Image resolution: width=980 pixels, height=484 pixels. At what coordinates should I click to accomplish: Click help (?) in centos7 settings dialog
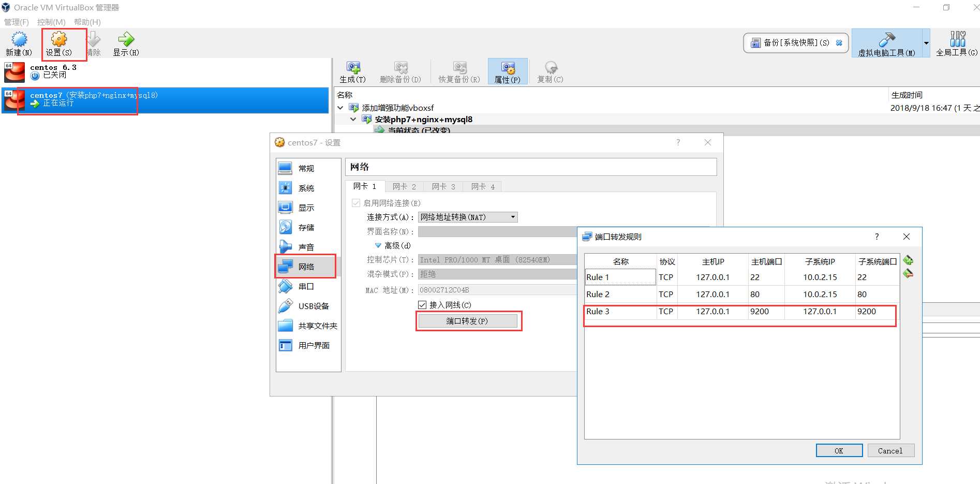(678, 142)
